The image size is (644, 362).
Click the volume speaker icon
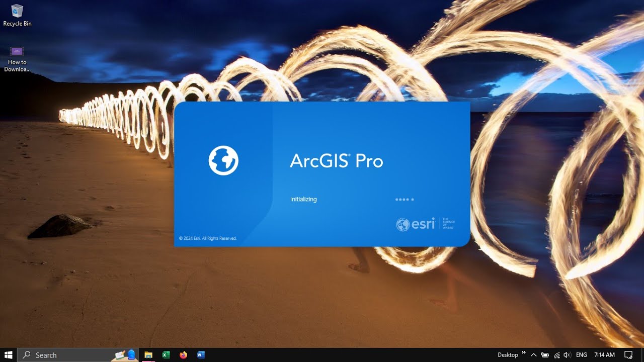click(x=568, y=355)
